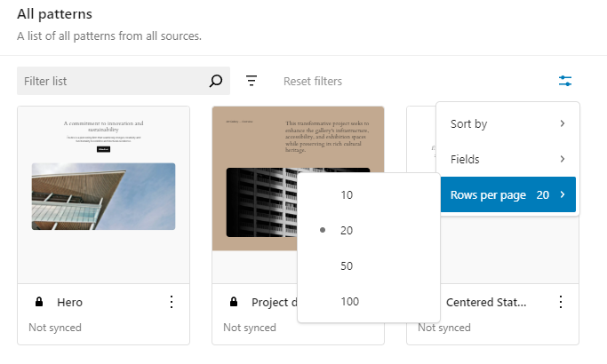Focus the Filter list search field
This screenshot has height=364, width=607.
click(x=111, y=81)
